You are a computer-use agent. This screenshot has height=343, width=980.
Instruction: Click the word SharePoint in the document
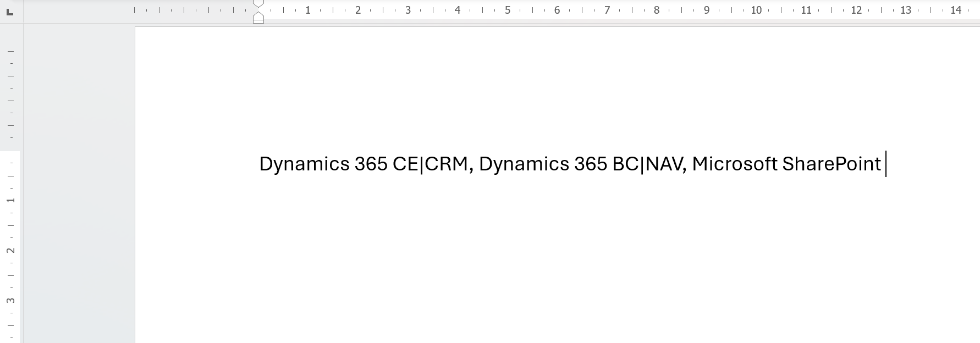pyautogui.click(x=832, y=164)
